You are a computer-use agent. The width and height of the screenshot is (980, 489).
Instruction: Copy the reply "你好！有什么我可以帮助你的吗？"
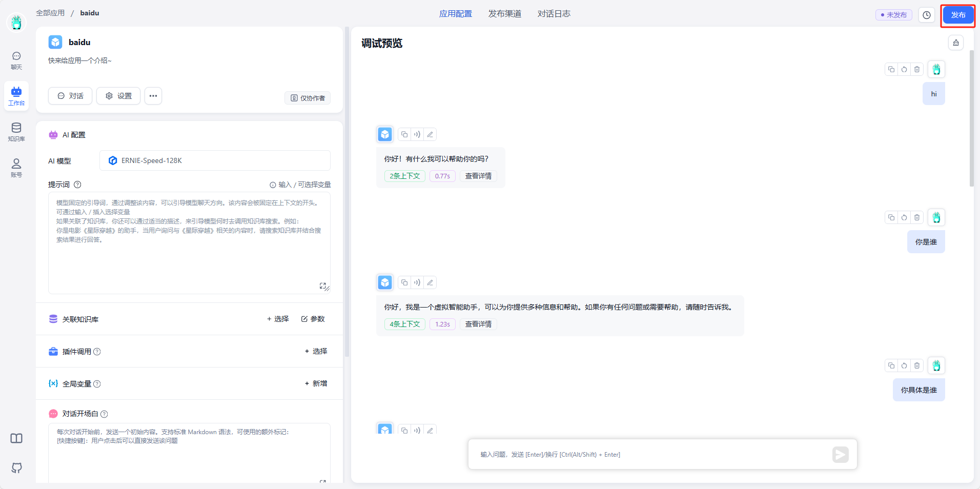click(x=404, y=134)
